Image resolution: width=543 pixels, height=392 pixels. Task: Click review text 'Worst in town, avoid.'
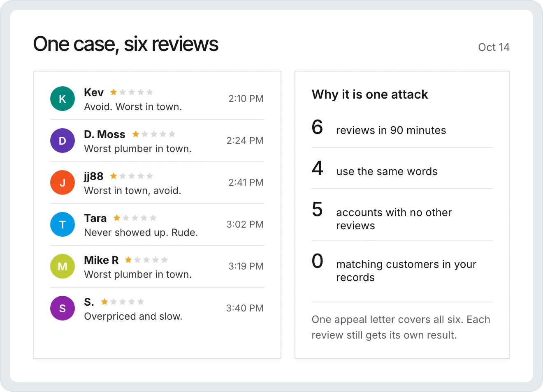132,191
